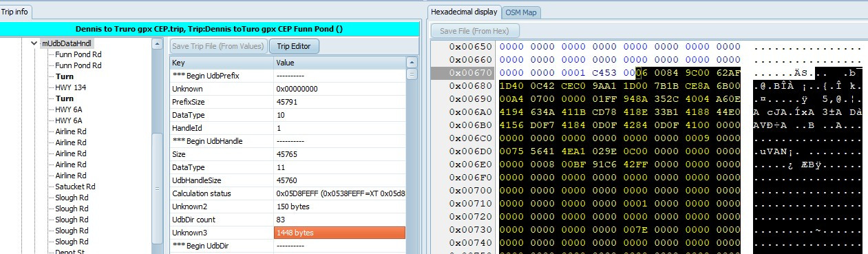Click hex address 0x00660
Viewport: 868px width, 254px height.
tap(471, 59)
